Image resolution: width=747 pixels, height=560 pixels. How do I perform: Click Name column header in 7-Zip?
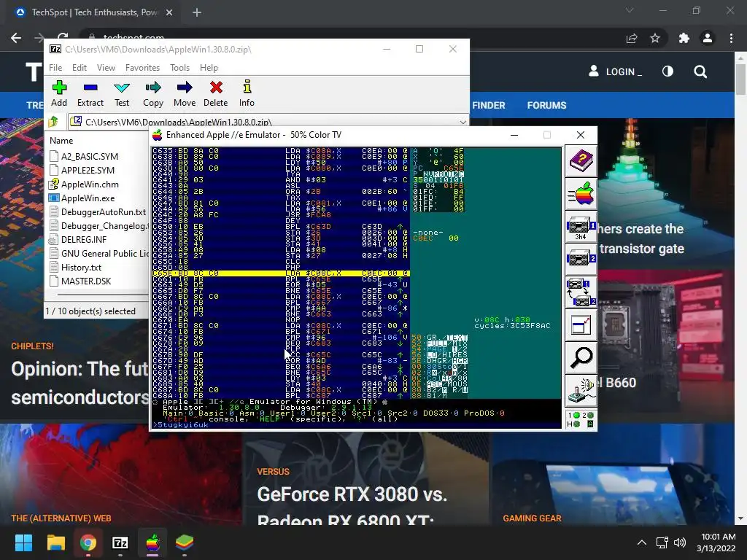(x=61, y=141)
